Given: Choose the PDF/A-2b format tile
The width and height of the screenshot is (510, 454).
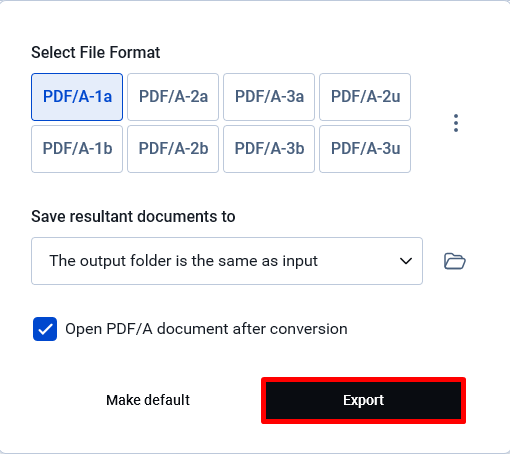Looking at the screenshot, I should coord(173,149).
